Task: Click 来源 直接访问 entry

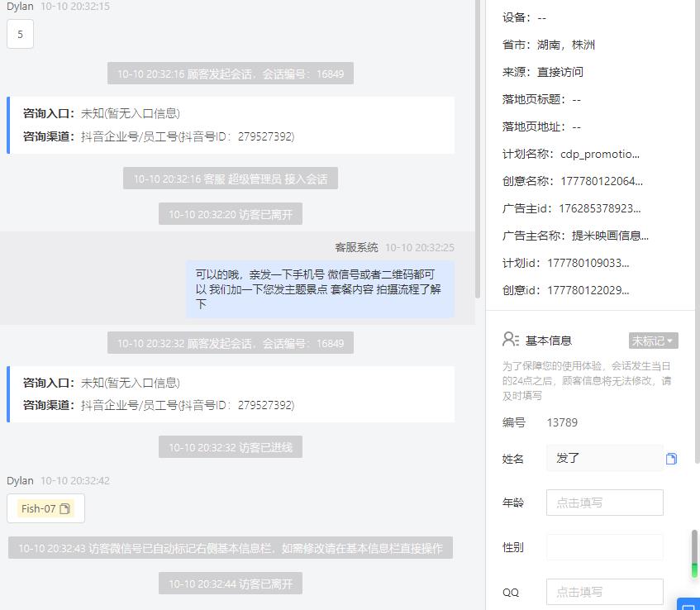Action: click(x=542, y=72)
